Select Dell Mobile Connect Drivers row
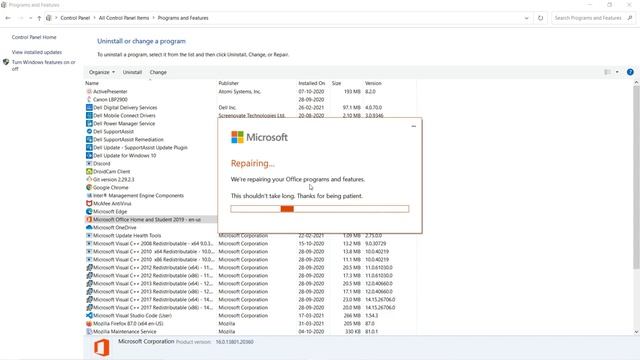 tap(250, 116)
